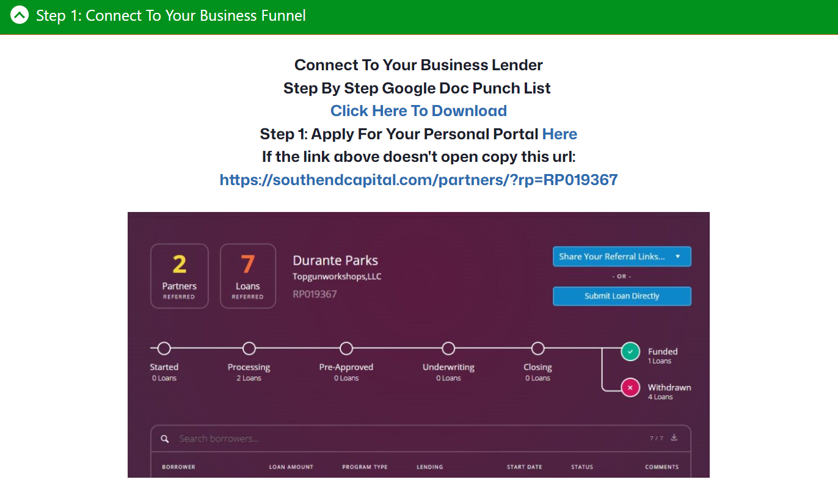Screen dimensions: 838x504
Task: Click the Topgunworkshops,LLC company text
Action: click(337, 277)
